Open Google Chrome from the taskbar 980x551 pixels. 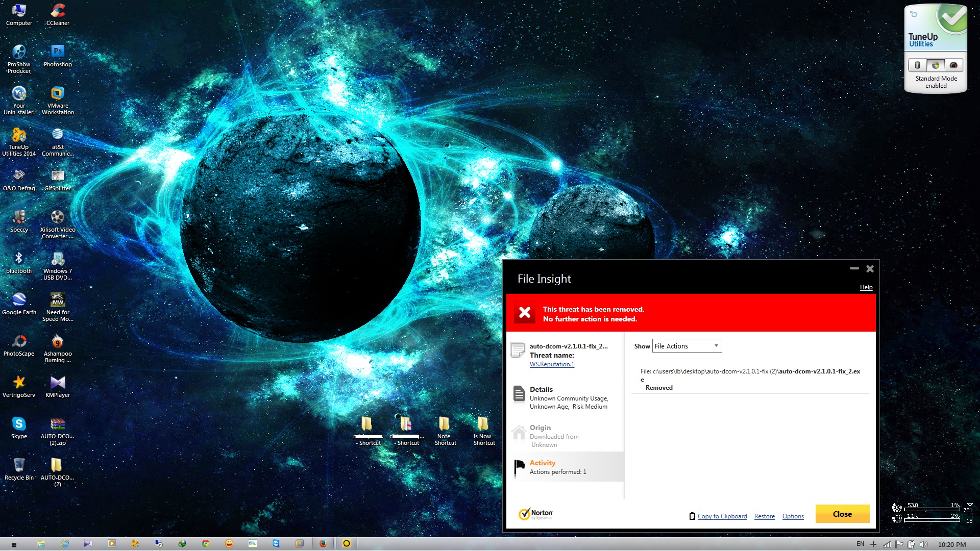coord(205,544)
